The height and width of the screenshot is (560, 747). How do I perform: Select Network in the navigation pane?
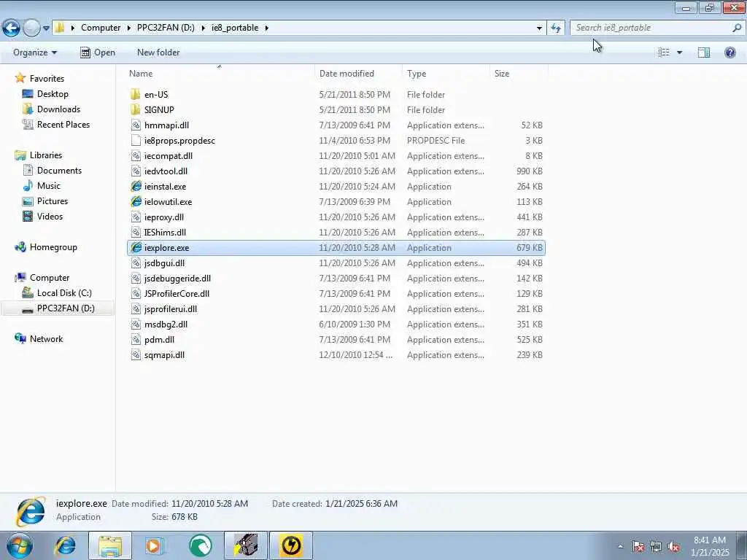(46, 338)
